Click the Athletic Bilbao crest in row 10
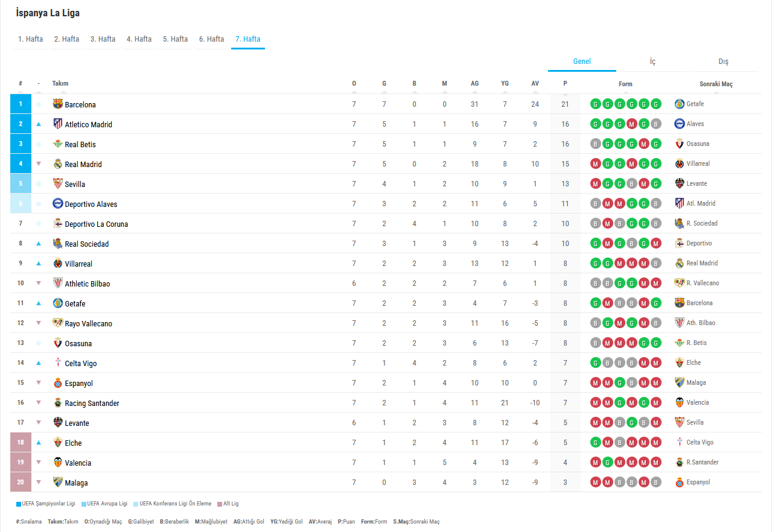772x532 pixels. [x=58, y=283]
